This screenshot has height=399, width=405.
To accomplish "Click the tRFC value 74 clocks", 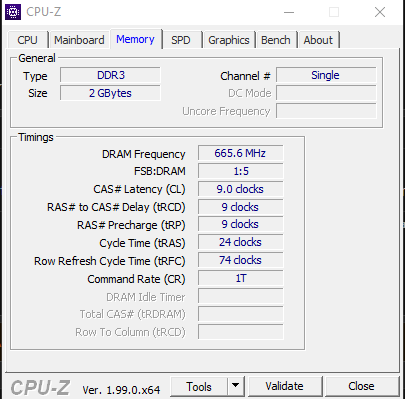I will click(x=240, y=260).
